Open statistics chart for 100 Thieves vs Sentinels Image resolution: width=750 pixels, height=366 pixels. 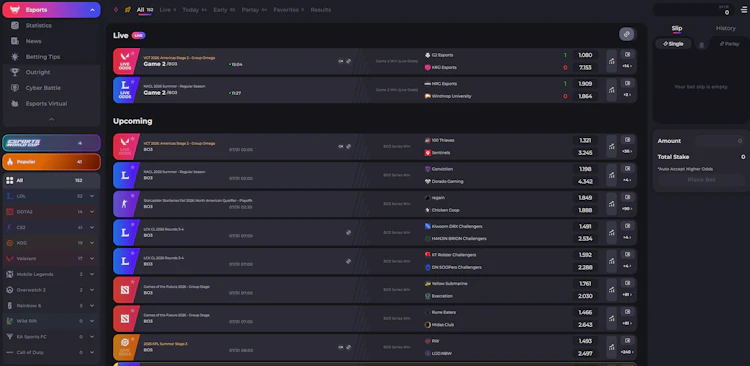coord(611,146)
